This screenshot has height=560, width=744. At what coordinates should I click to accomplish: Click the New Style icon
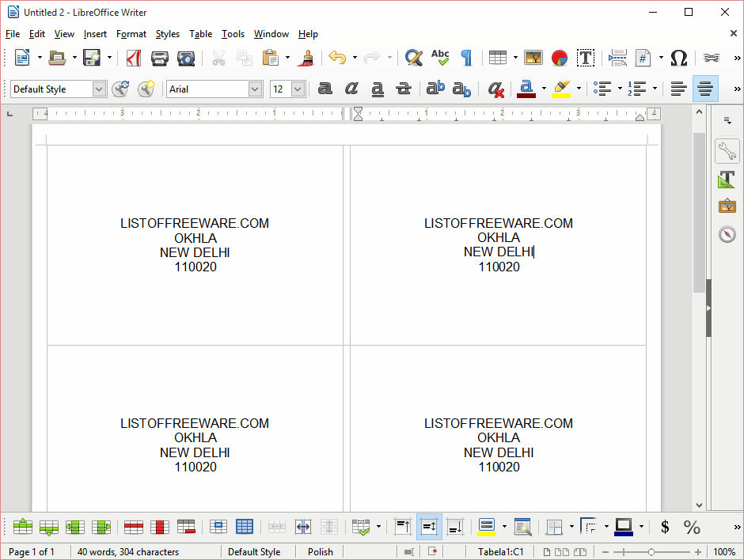(146, 89)
